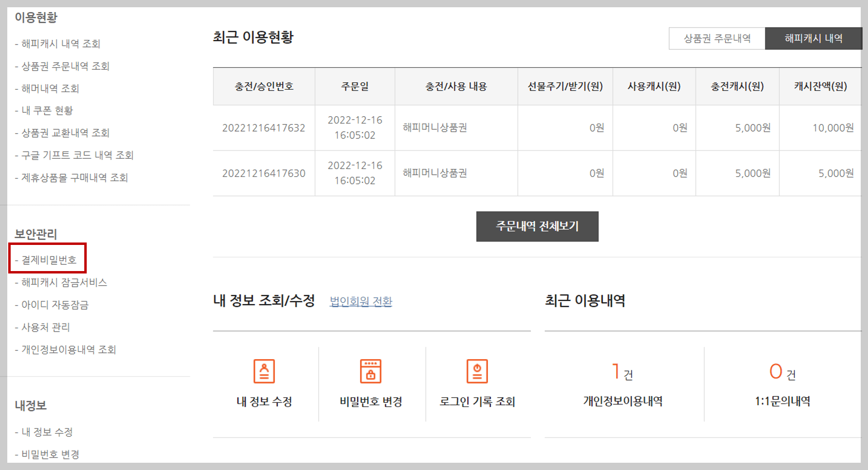Switch to the 상품권 주문내역 tab
Screen dimensions: 868x470
[717, 38]
